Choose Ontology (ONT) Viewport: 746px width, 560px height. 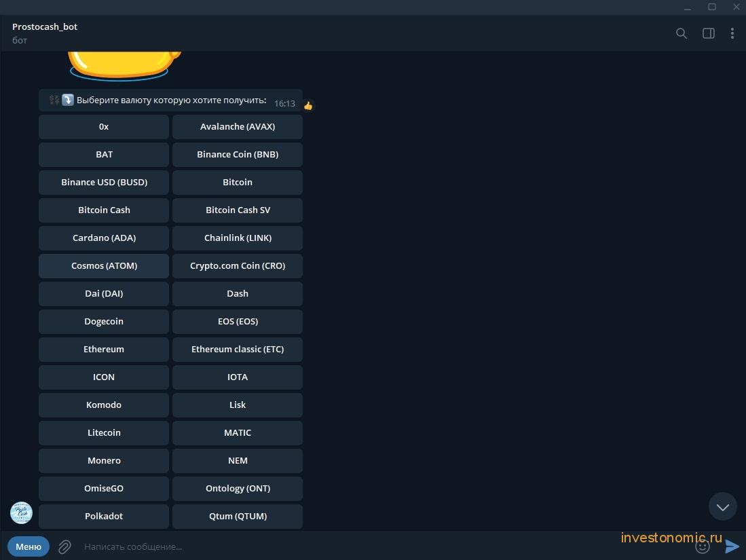tap(238, 489)
